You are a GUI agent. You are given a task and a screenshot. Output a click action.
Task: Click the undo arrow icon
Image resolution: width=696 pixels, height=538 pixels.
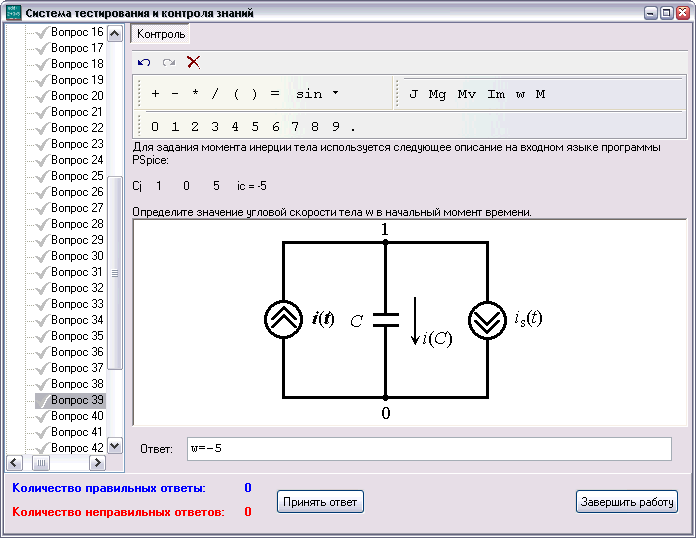(144, 63)
